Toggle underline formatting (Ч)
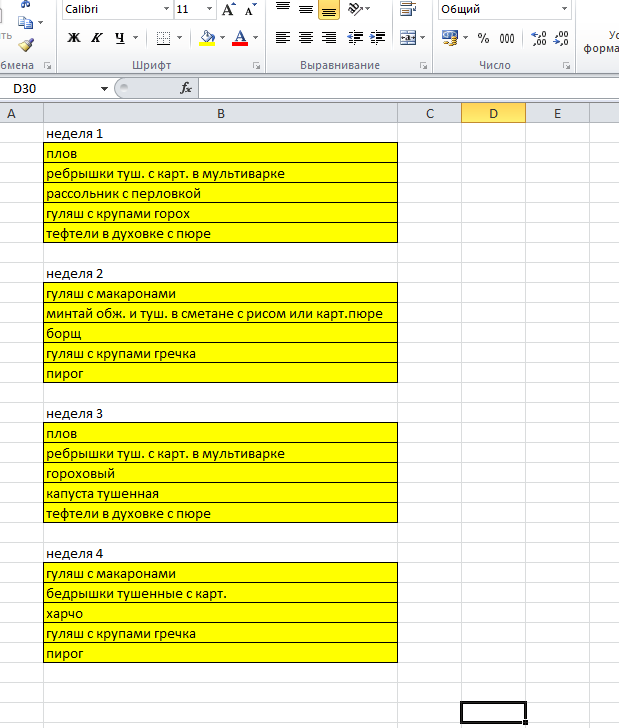Viewport: 619px width, 728px height. [x=120, y=38]
